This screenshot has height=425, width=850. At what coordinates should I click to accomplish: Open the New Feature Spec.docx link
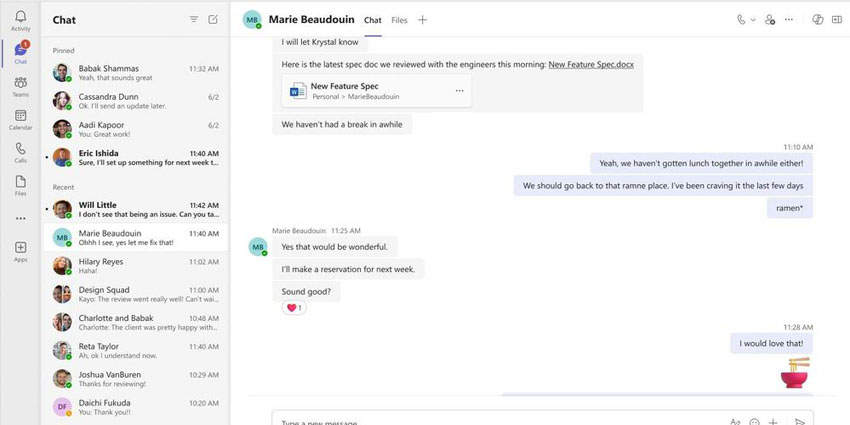pos(591,64)
